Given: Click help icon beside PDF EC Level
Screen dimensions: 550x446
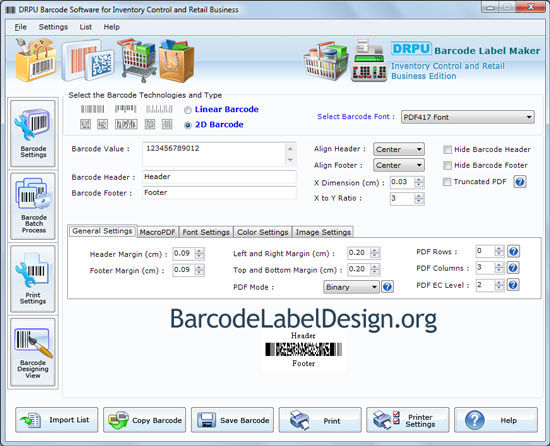Looking at the screenshot, I should 513,285.
